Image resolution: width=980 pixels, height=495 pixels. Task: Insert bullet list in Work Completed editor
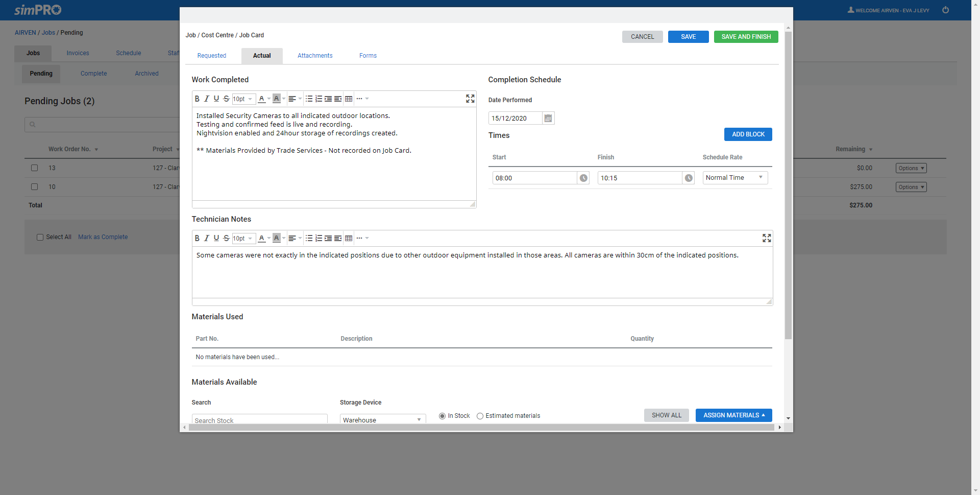tap(309, 99)
